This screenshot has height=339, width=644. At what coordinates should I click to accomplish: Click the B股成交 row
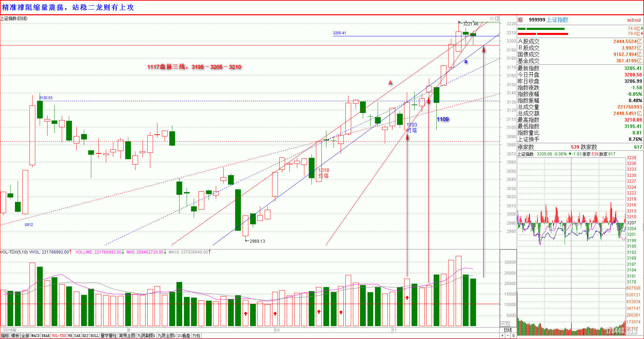(580, 48)
